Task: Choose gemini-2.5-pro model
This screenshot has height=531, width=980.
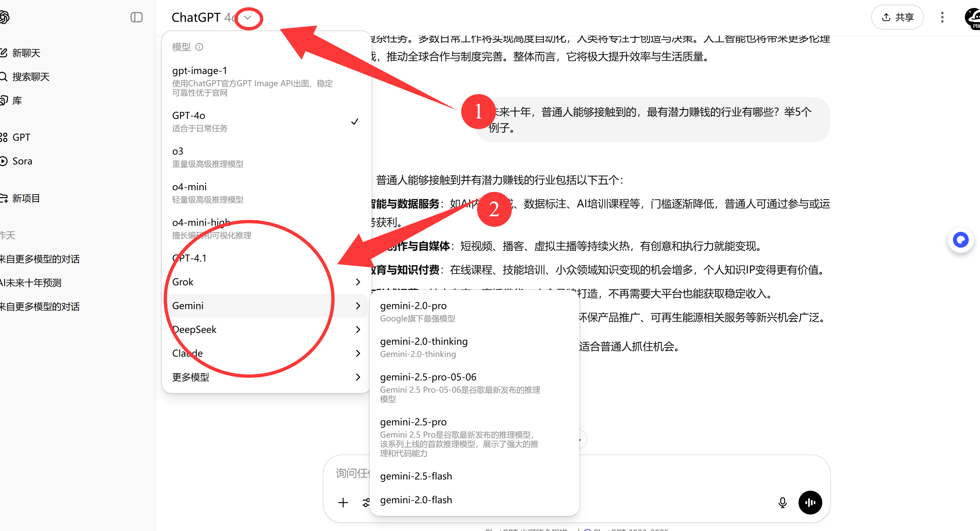Action: pos(474,437)
